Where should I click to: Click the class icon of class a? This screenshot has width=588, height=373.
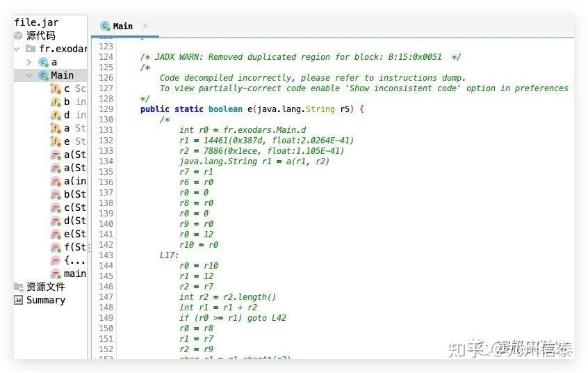44,62
